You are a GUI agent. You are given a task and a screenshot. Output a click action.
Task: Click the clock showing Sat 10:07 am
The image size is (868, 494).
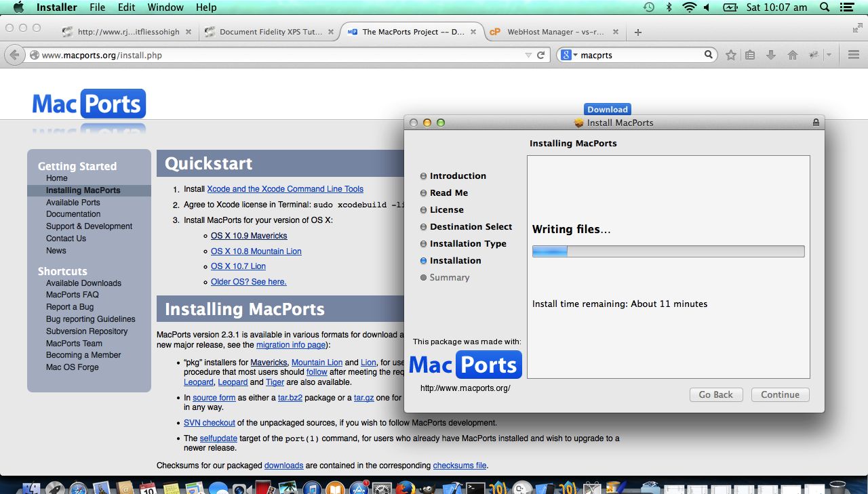pyautogui.click(x=776, y=7)
